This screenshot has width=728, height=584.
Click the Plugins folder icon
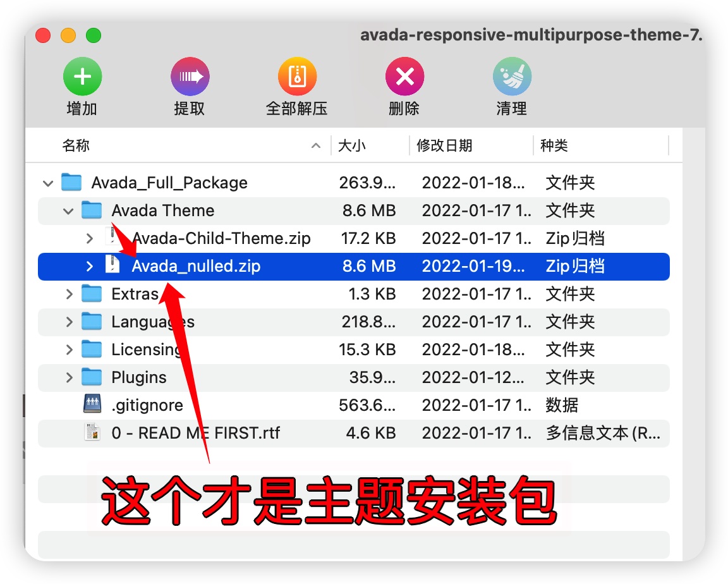[92, 377]
